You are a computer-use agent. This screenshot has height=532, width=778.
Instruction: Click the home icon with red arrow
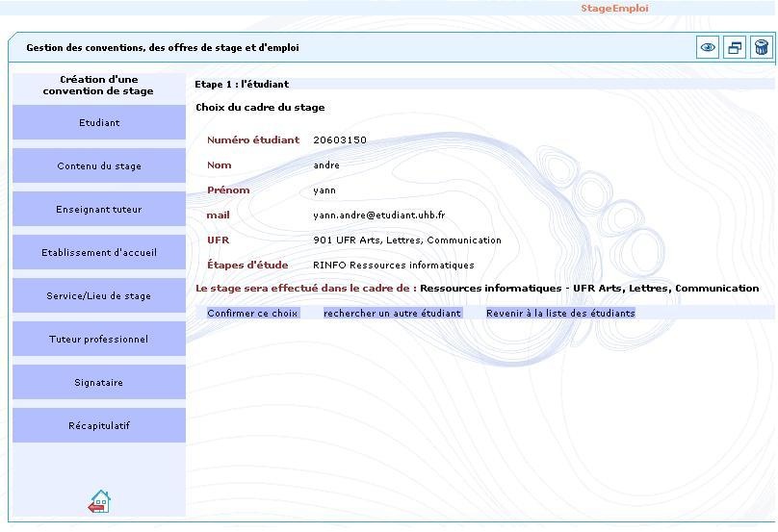point(99,500)
